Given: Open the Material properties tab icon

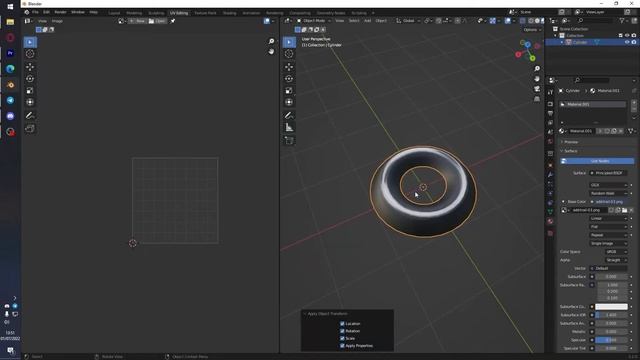Looking at the screenshot, I should tap(550, 222).
